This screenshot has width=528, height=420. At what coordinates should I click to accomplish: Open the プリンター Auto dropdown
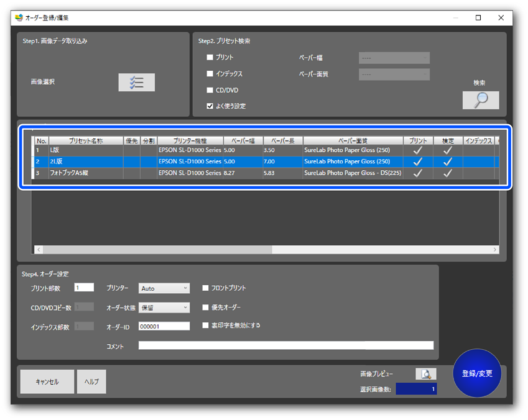(x=164, y=288)
